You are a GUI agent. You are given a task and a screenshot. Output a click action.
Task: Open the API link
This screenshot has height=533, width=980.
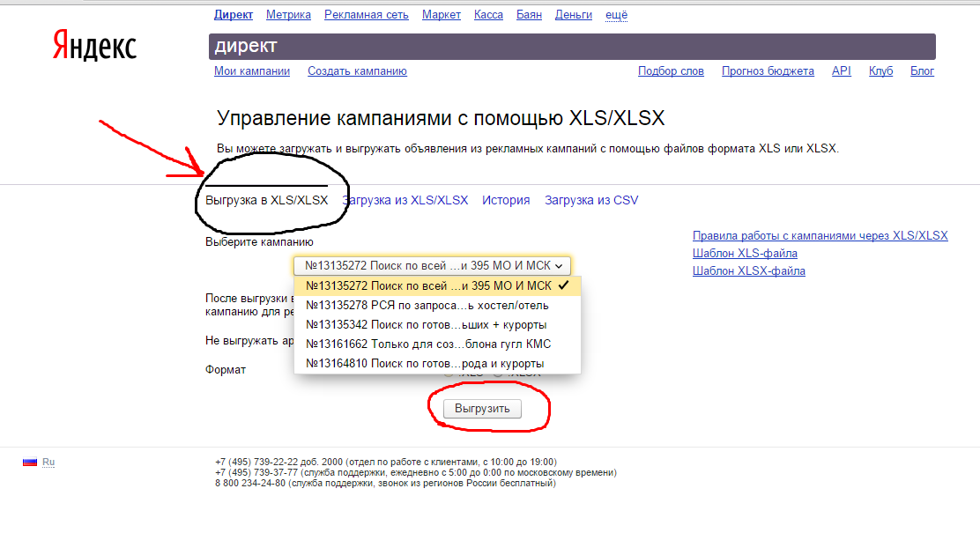point(842,70)
